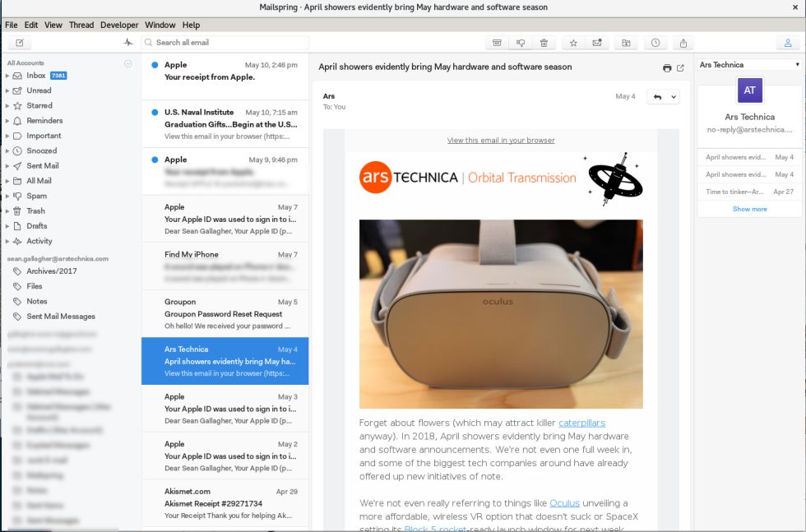Follow the caterpillars link
The width and height of the screenshot is (806, 532).
click(x=582, y=423)
